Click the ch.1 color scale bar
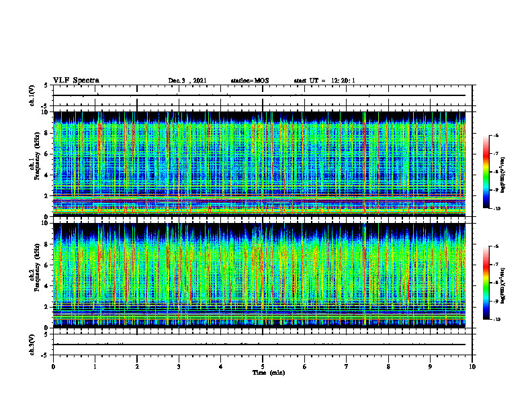This screenshot has width=532, height=411. coord(486,172)
